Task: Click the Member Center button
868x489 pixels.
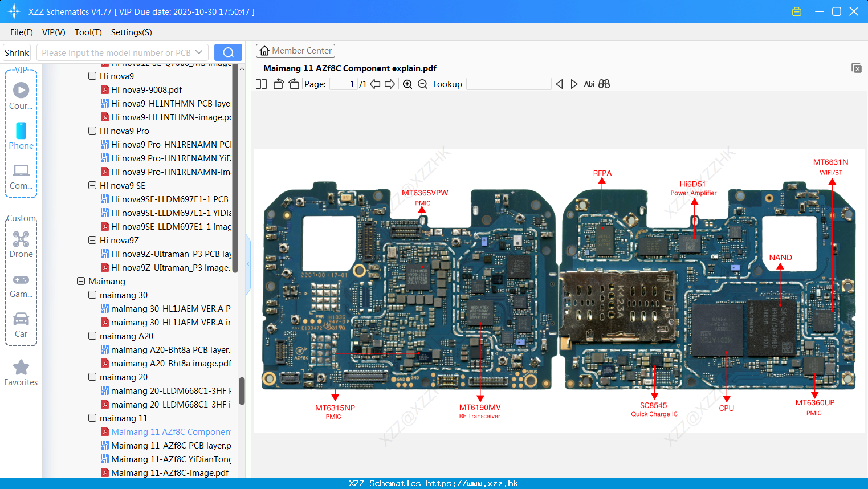Action: point(295,51)
